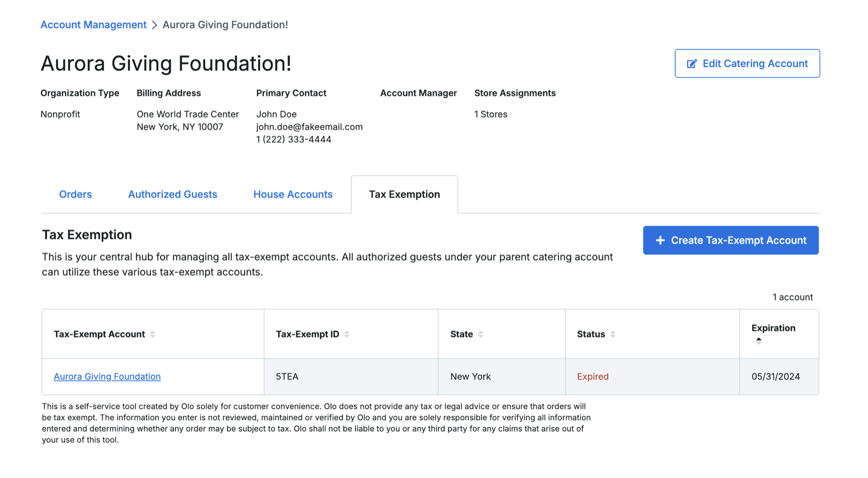Click the '1 account' count text
The width and height of the screenshot is (868, 478).
pos(793,297)
